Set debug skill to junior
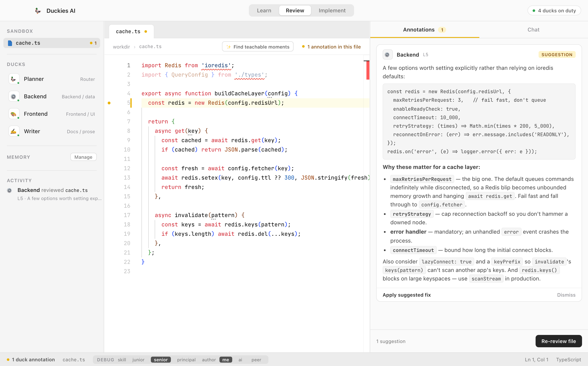 138,360
